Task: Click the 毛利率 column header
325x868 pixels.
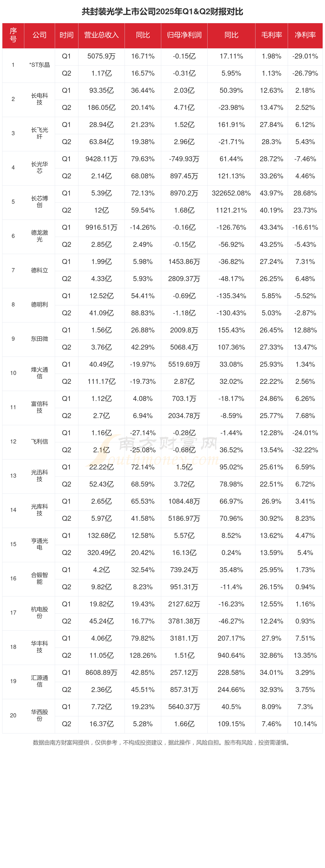Action: coord(271,35)
